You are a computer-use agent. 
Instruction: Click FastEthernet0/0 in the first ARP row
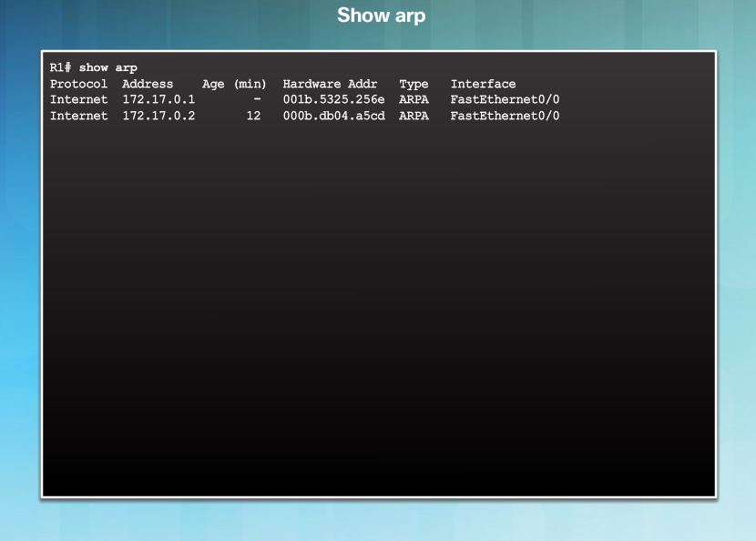(506, 99)
